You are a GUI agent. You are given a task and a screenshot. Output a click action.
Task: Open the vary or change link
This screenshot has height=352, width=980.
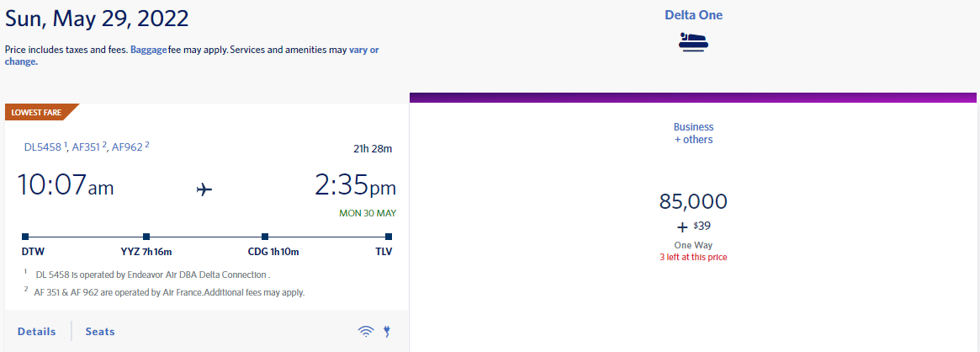coord(192,56)
